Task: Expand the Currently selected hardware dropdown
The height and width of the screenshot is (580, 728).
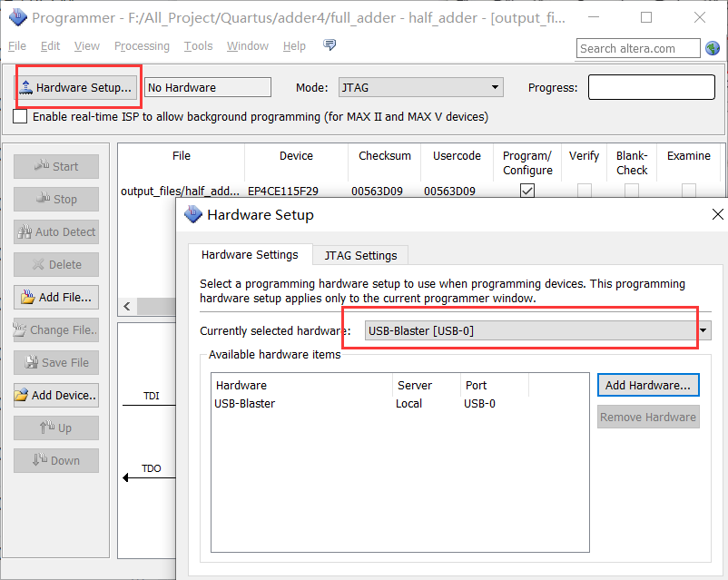Action: tap(537, 330)
